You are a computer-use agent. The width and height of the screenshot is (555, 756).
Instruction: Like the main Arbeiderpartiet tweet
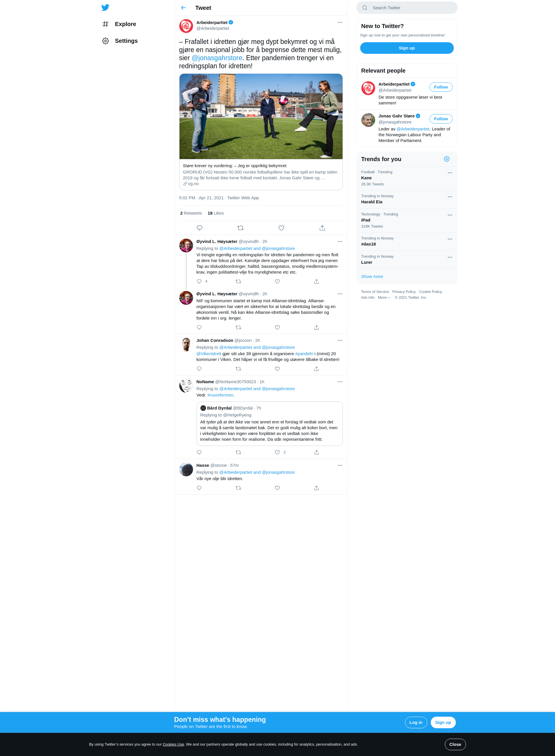tap(281, 228)
